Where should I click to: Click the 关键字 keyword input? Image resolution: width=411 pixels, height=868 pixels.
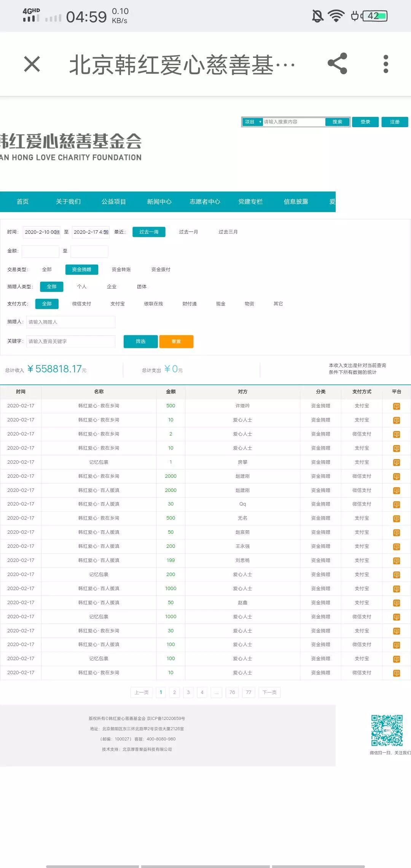71,341
